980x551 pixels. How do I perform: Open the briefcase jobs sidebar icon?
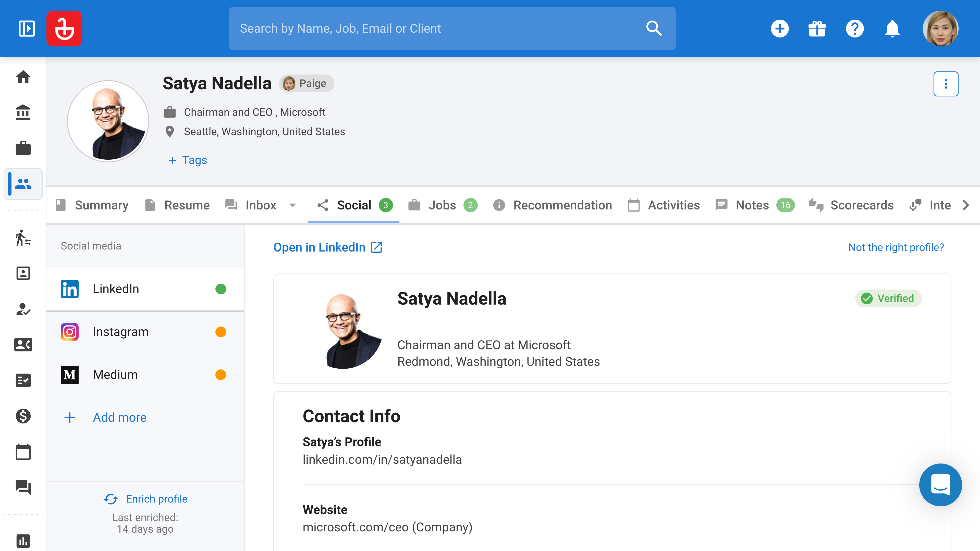pos(23,148)
